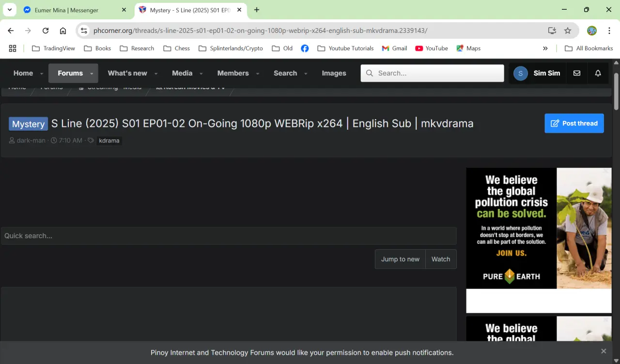620x364 pixels.
Task: Open the Research bookmark folder
Action: point(137,48)
